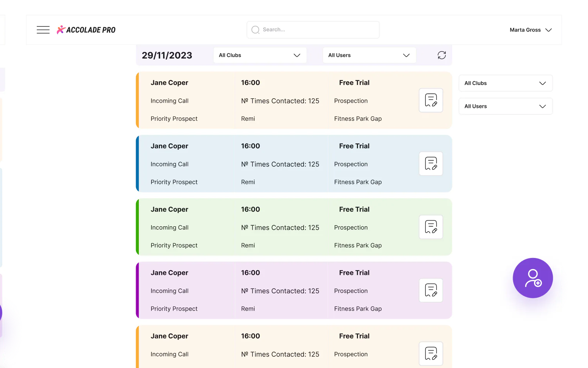Click the 29/11/2023 date heading
Viewport: 588px width, 368px height.
coord(167,55)
